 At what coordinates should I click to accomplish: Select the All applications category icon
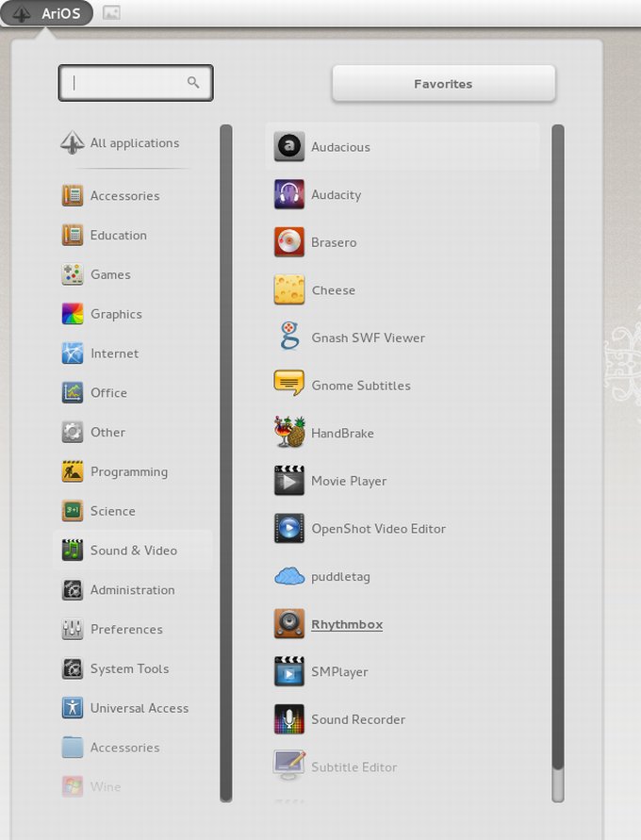(73, 143)
